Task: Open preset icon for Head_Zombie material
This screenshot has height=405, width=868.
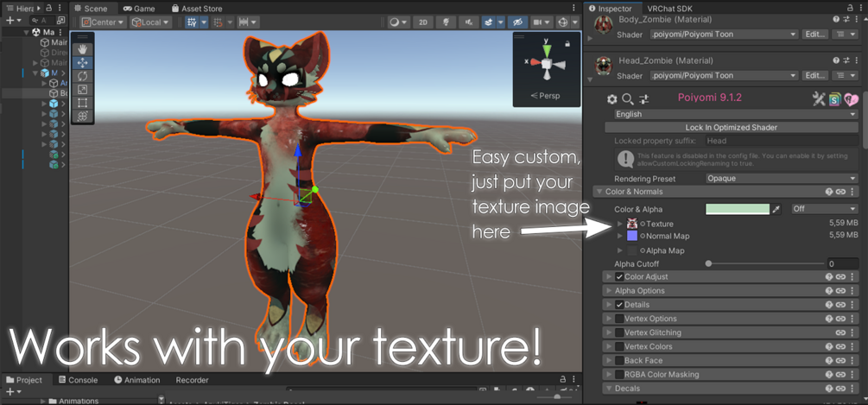Action: click(x=846, y=60)
